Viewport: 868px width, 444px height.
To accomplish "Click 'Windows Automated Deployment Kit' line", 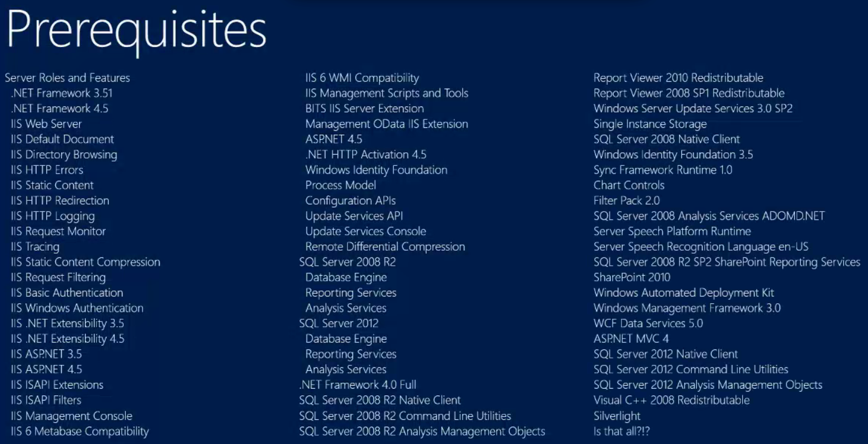I will pos(684,293).
